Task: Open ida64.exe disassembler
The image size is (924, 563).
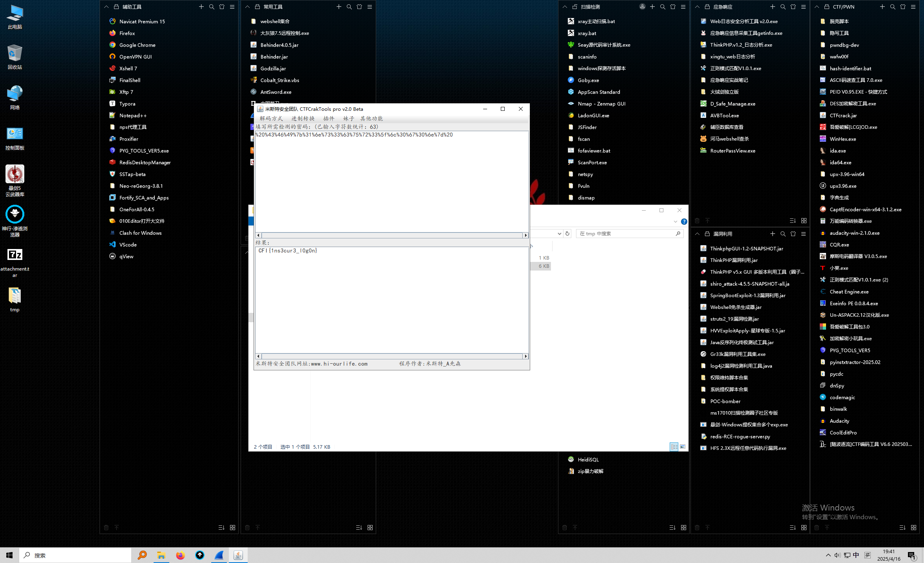Action: tap(841, 162)
